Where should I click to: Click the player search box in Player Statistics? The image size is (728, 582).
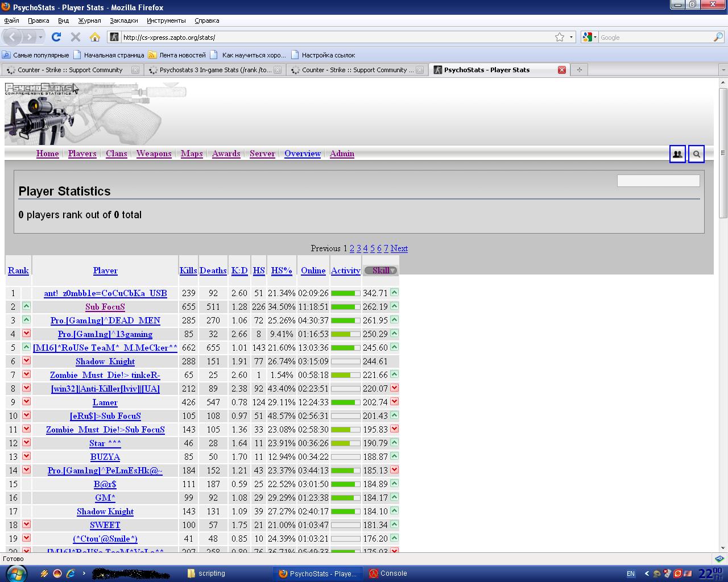658,181
